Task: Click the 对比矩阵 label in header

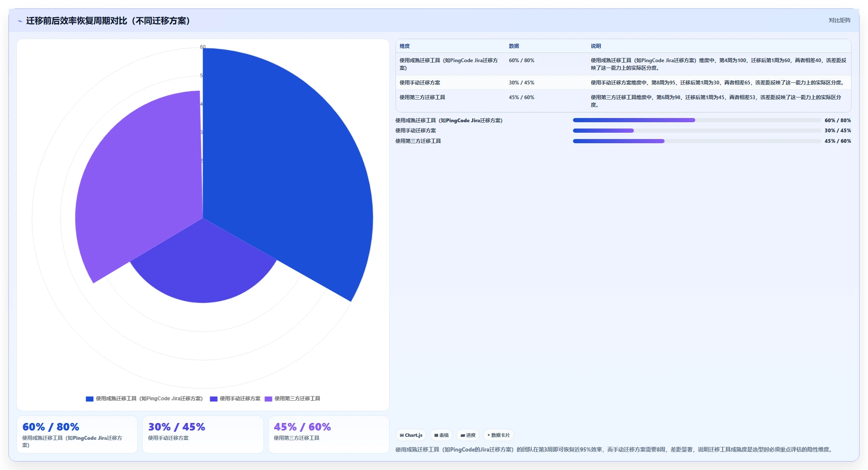Action: 839,20
